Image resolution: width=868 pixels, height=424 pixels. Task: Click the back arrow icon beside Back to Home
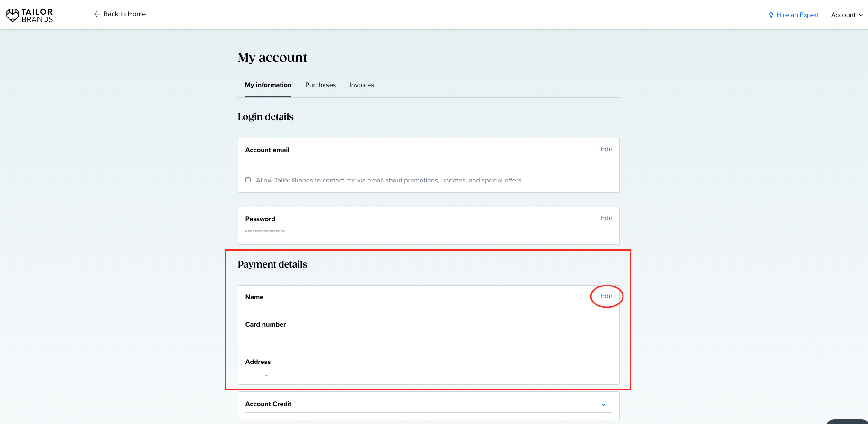[97, 14]
